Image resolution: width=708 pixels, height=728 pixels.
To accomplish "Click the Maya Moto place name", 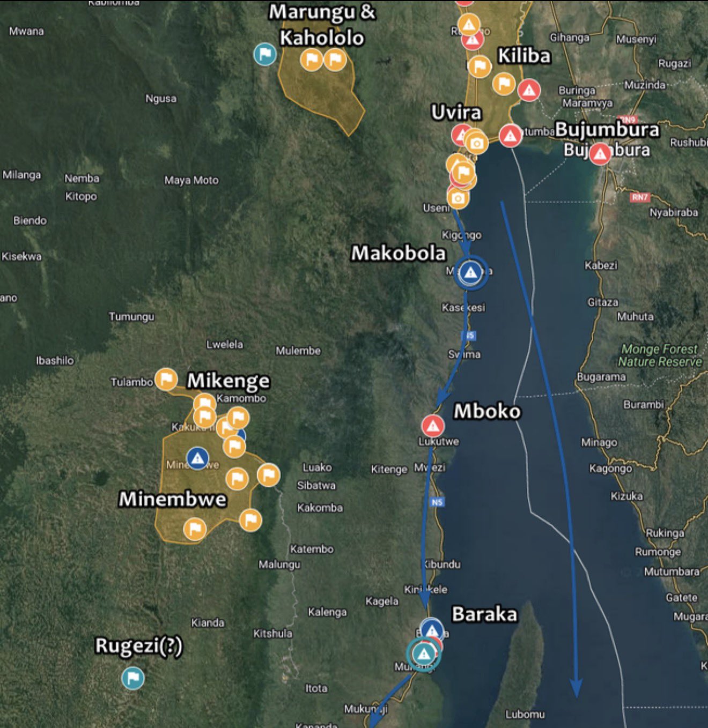I will click(191, 180).
